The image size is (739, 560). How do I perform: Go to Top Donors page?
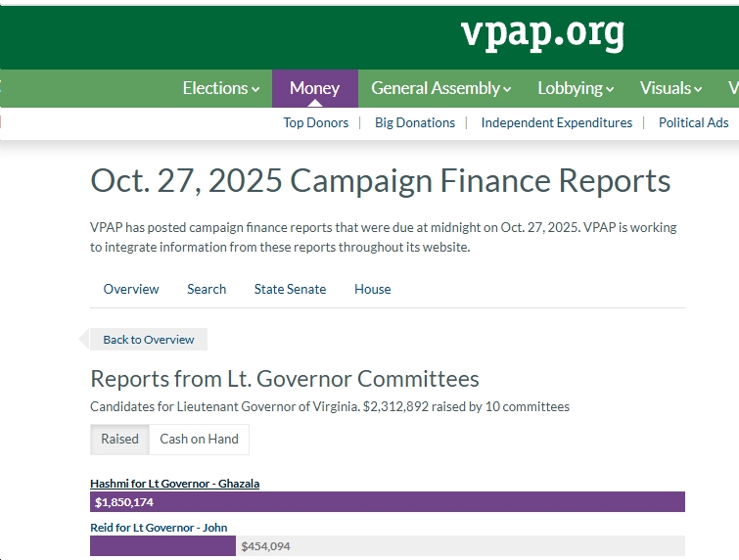click(x=315, y=122)
